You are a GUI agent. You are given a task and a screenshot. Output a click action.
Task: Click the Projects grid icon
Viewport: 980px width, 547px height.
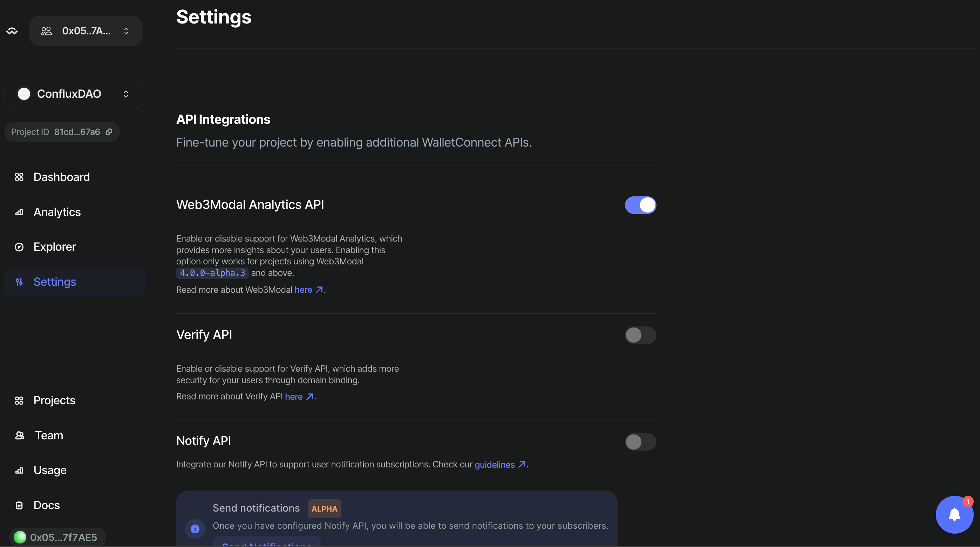19,400
